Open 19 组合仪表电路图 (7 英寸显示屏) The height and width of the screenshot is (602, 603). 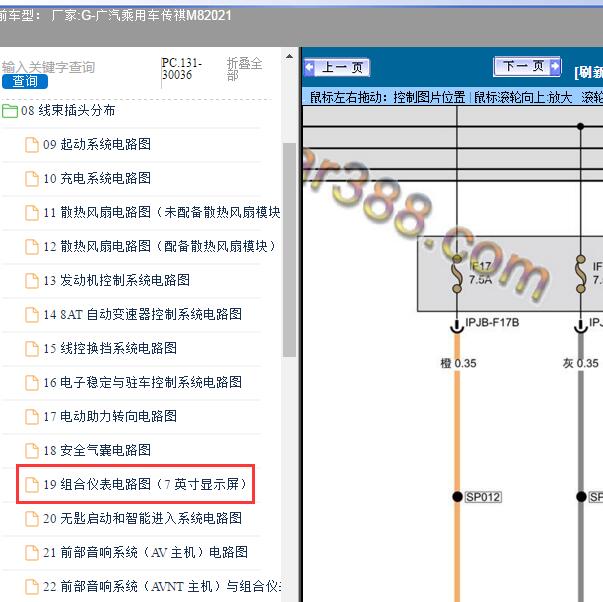(145, 484)
